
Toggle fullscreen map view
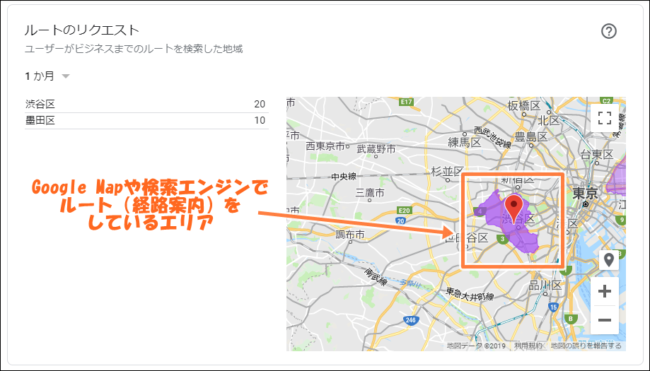604,118
